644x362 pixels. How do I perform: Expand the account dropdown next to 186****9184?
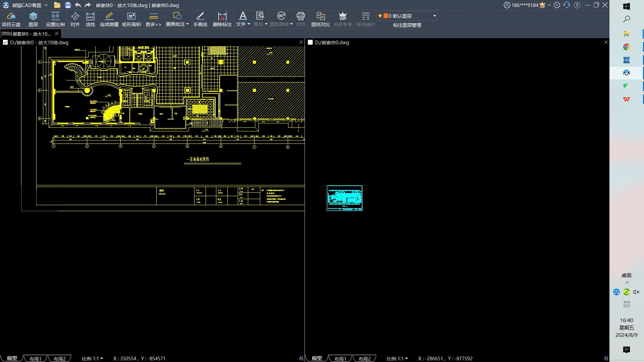pos(549,5)
